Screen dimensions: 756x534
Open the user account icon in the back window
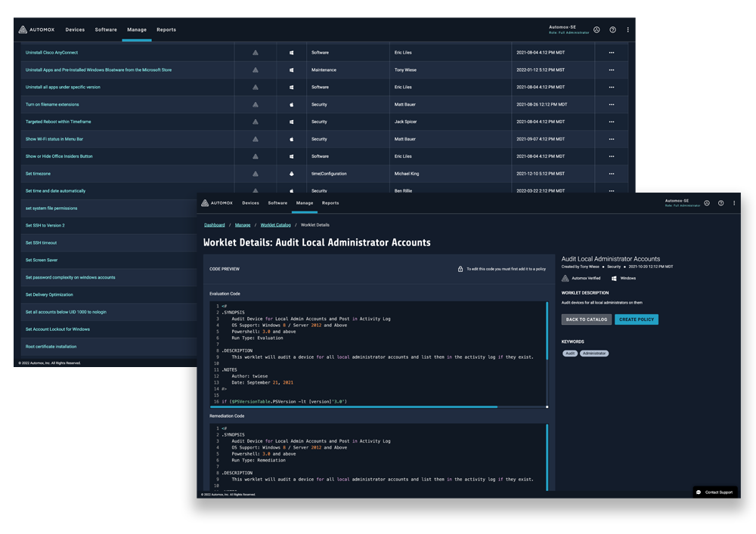coord(596,30)
